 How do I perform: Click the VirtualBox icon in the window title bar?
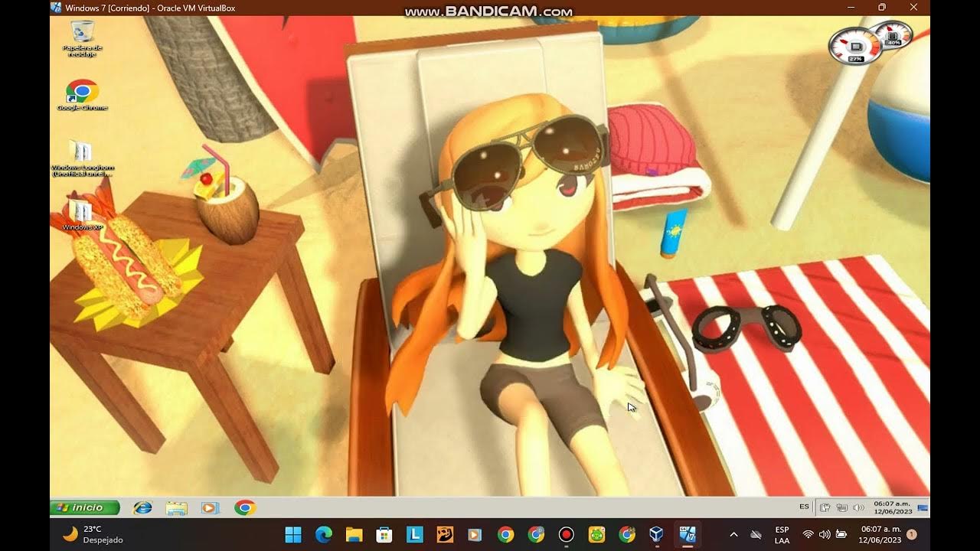coord(56,8)
